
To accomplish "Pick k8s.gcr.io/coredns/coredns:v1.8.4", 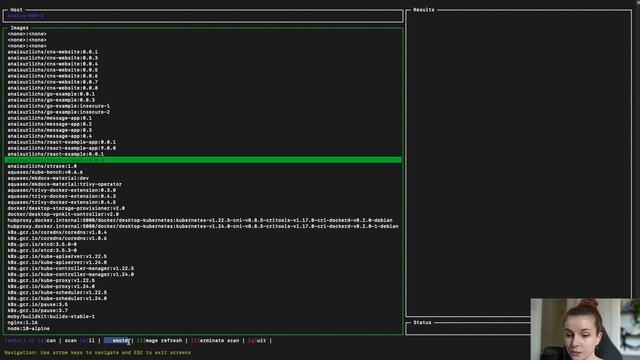I will click(x=57, y=232).
